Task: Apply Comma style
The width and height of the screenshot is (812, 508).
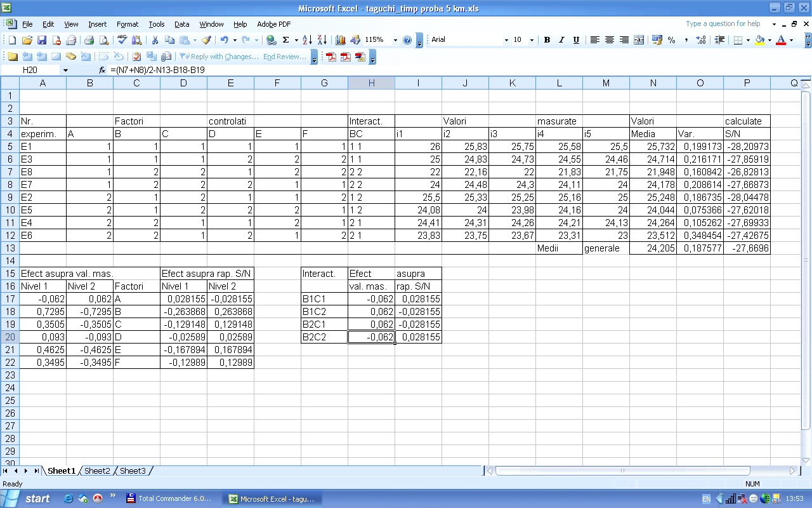Action: point(686,40)
